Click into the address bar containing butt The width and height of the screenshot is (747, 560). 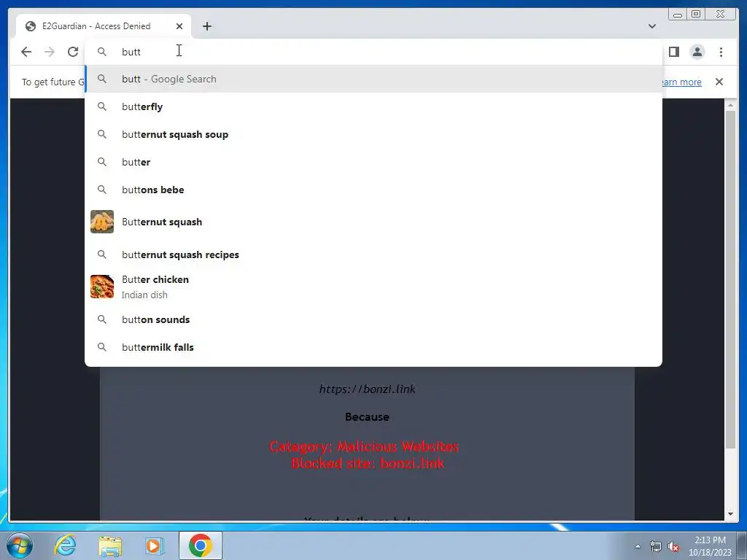(373, 52)
